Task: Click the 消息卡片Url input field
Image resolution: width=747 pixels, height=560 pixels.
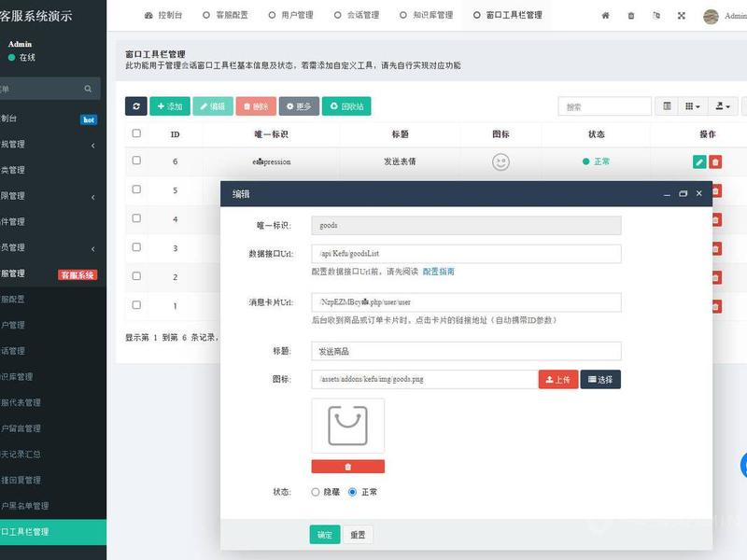Action: point(466,301)
